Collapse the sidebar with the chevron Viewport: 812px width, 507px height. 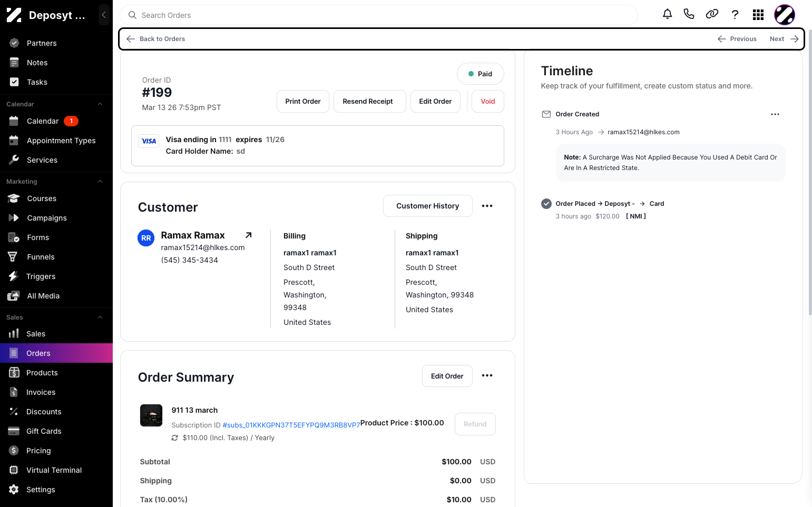click(104, 15)
